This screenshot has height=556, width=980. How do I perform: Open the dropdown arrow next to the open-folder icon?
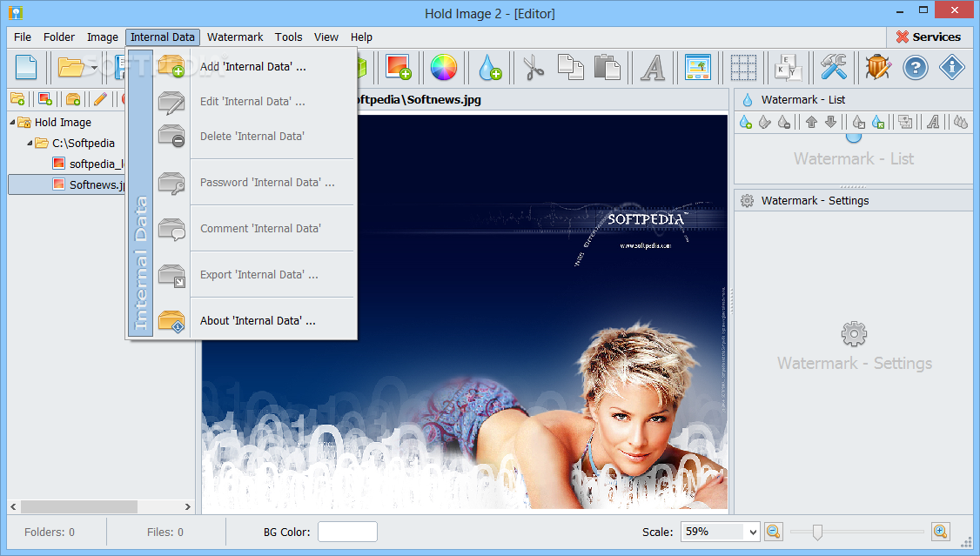[x=94, y=68]
